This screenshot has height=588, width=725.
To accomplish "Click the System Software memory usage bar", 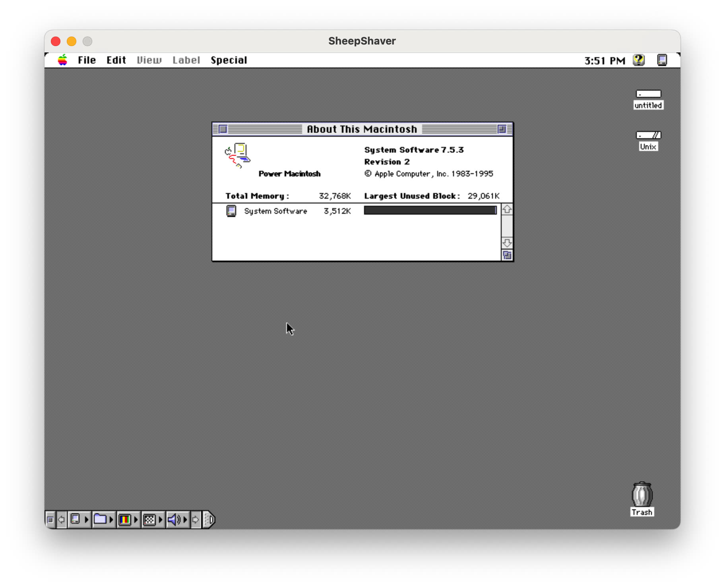I will click(430, 210).
